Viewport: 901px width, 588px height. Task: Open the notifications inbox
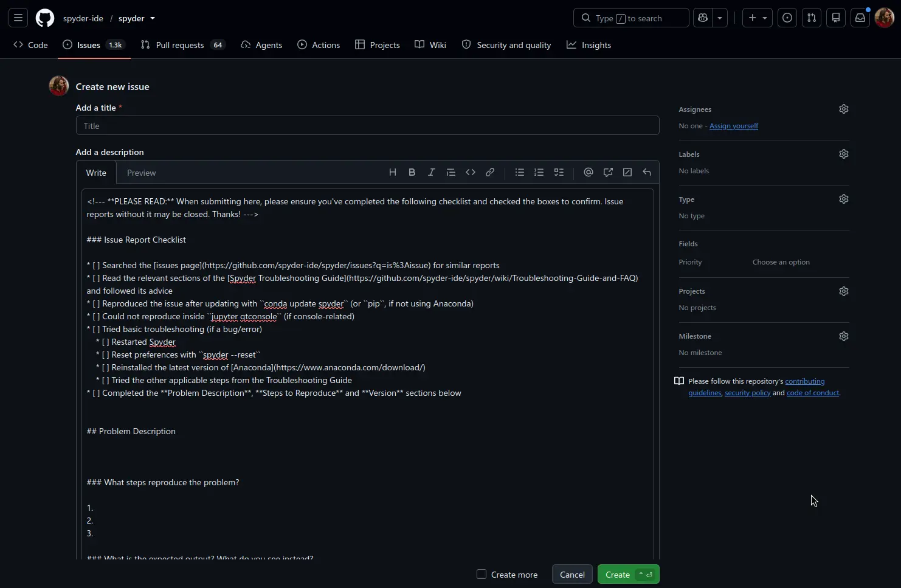[x=860, y=18]
